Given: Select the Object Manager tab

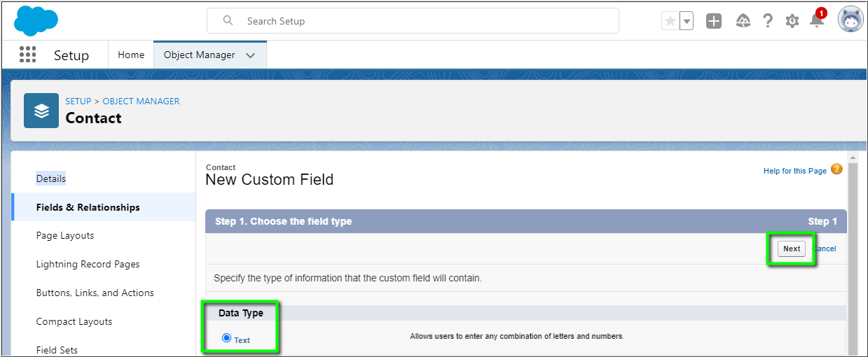Looking at the screenshot, I should [x=200, y=55].
